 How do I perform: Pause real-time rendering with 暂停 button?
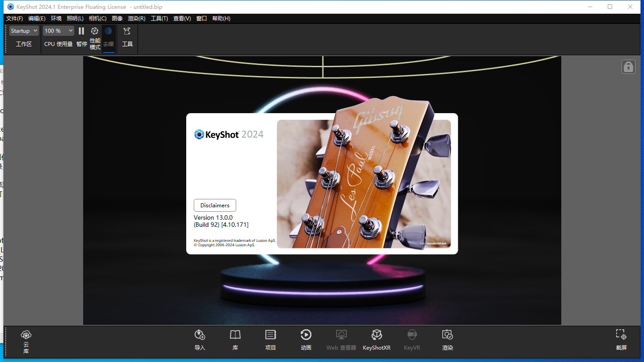click(x=81, y=30)
